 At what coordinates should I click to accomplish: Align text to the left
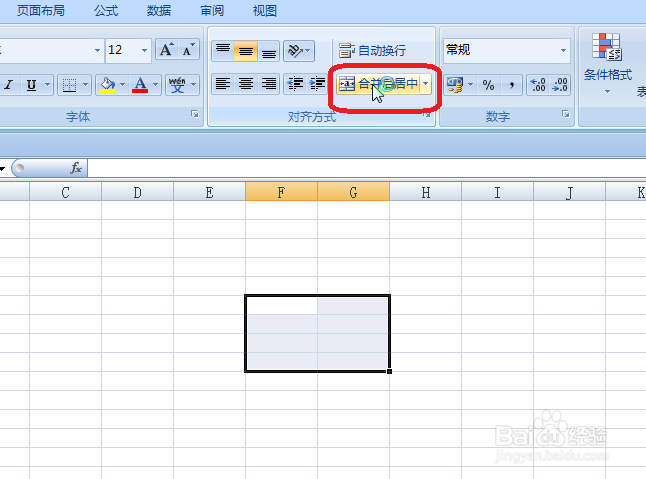click(223, 84)
